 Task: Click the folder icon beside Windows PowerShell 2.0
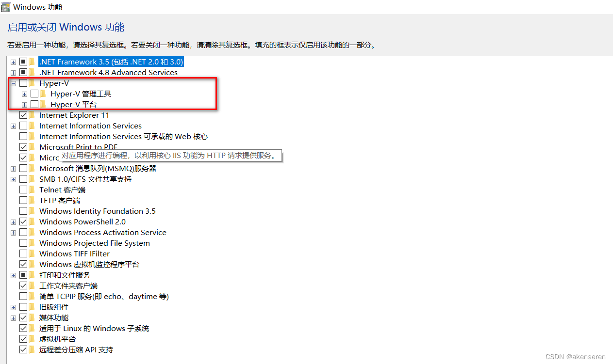click(x=32, y=222)
